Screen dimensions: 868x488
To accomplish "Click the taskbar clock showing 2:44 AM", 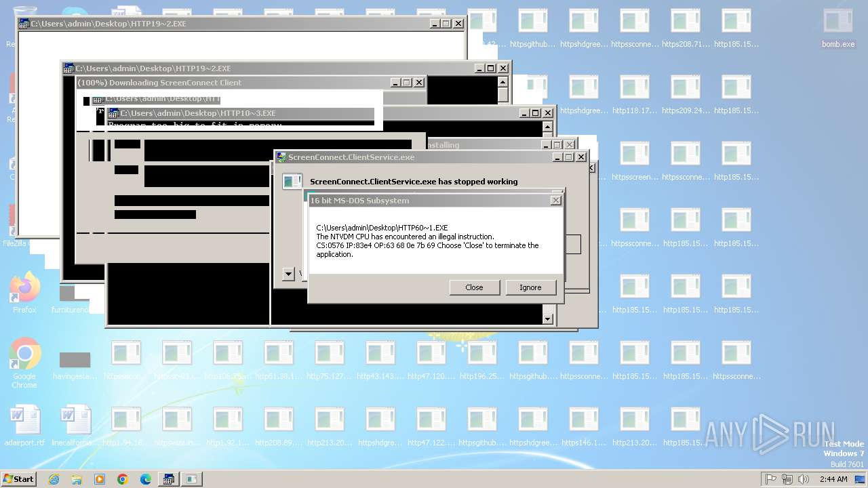I will tap(833, 479).
